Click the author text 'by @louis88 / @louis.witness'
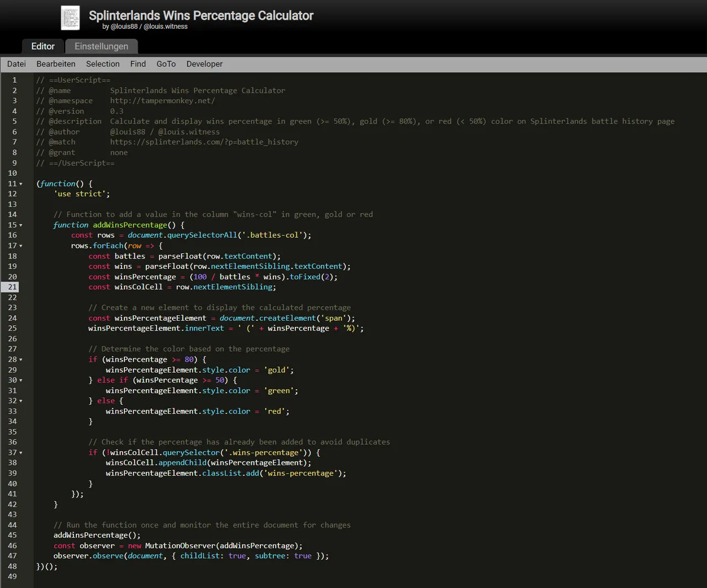This screenshot has height=588, width=707. (x=145, y=27)
